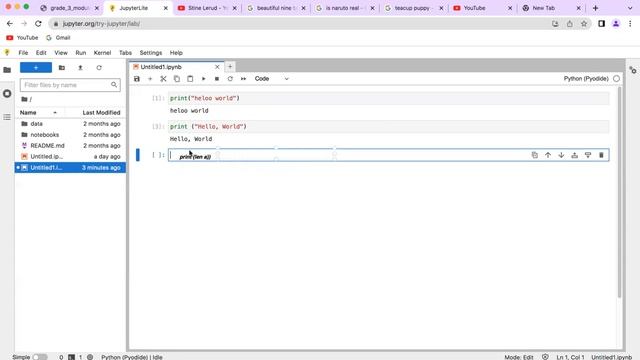This screenshot has height=360, width=640.
Task: Click the root folder breadcrumb icon
Action: click(x=24, y=99)
